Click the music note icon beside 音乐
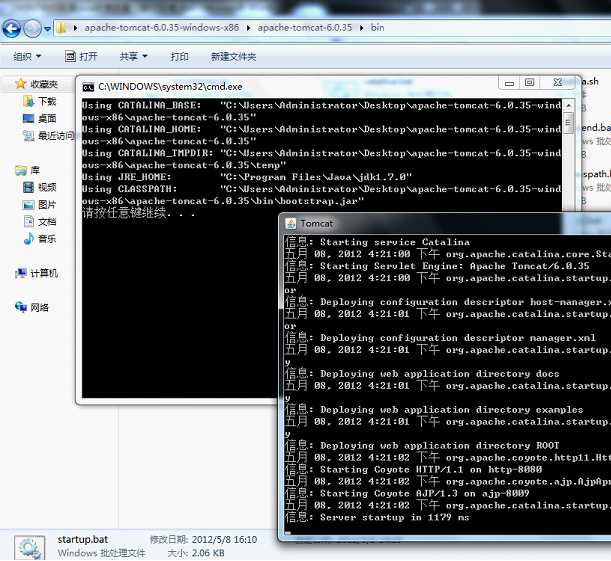 click(x=28, y=238)
